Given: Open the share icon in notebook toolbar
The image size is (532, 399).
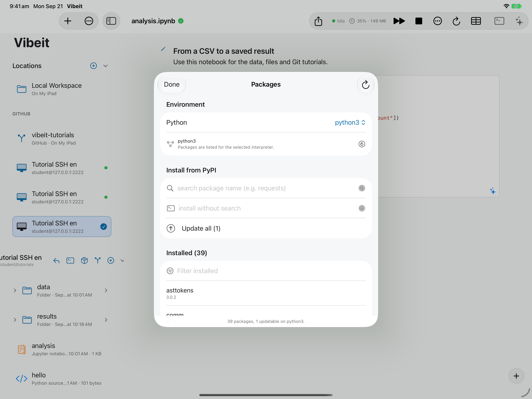Looking at the screenshot, I should (318, 21).
